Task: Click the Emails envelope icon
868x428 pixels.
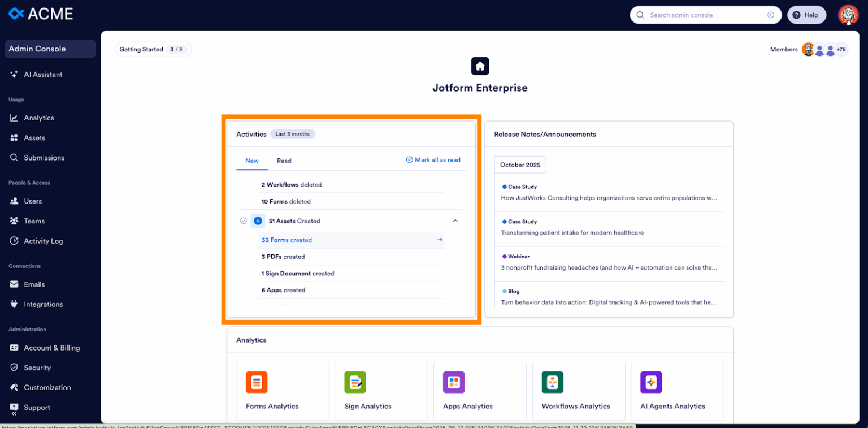Action: click(14, 284)
